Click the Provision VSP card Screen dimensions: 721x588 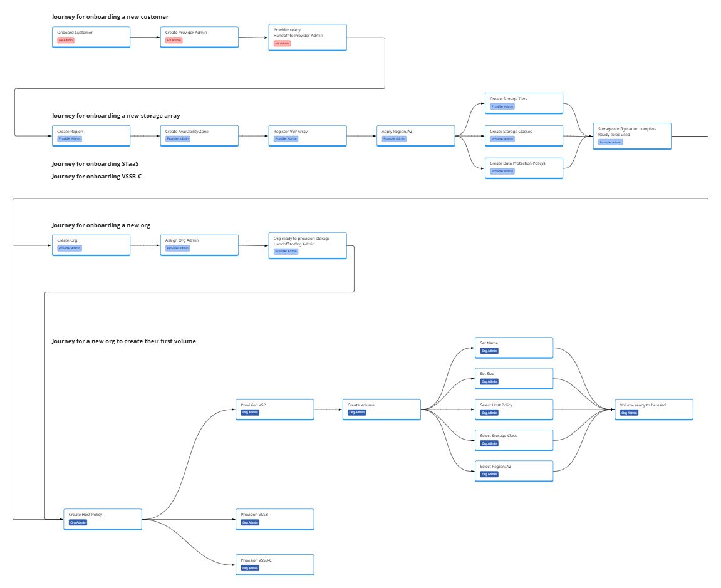click(274, 409)
